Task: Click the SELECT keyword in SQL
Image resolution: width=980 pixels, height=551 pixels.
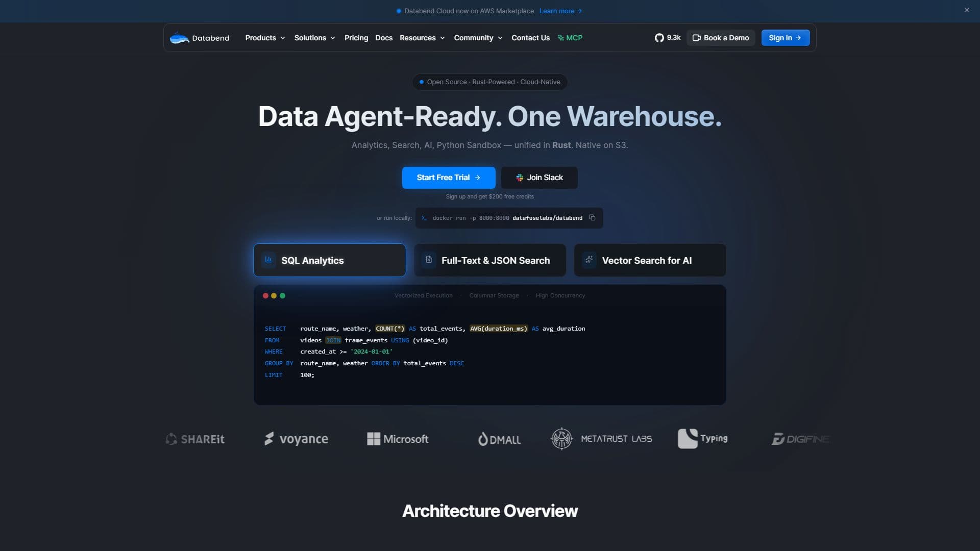Action: (x=275, y=329)
